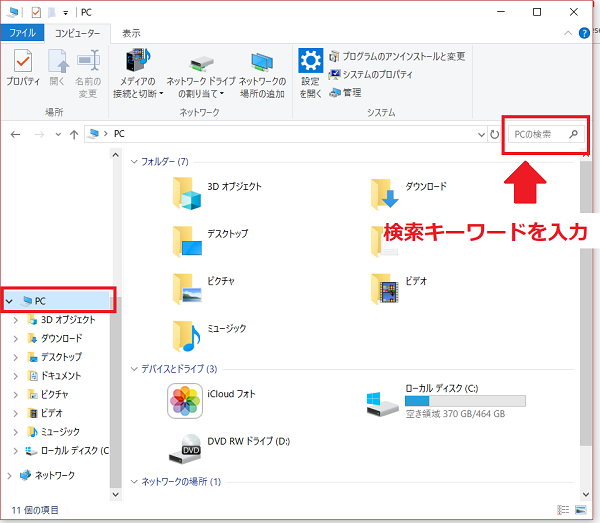Open recent locations dropdown next to forward arrow

coord(58,134)
